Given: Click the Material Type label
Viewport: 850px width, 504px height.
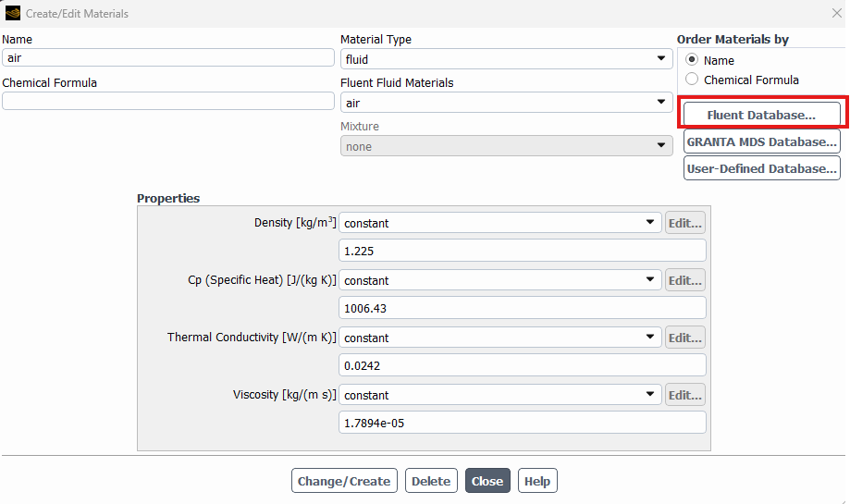Looking at the screenshot, I should 376,39.
